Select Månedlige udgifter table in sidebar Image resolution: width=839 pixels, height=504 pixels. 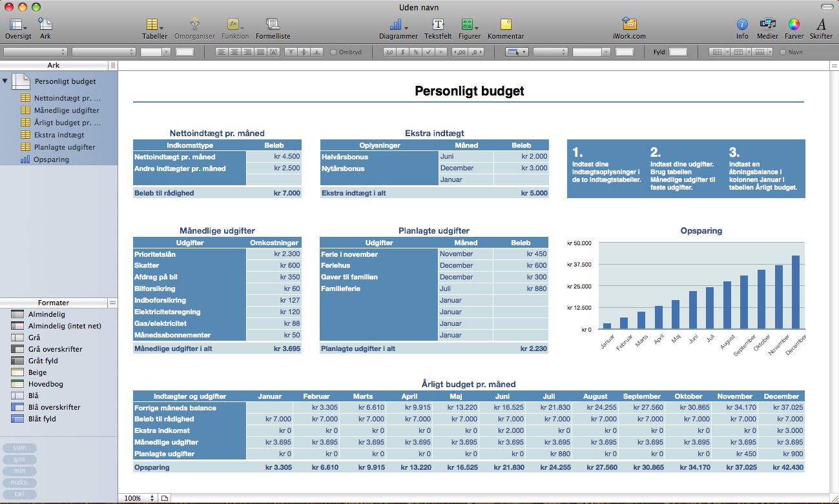pos(67,110)
